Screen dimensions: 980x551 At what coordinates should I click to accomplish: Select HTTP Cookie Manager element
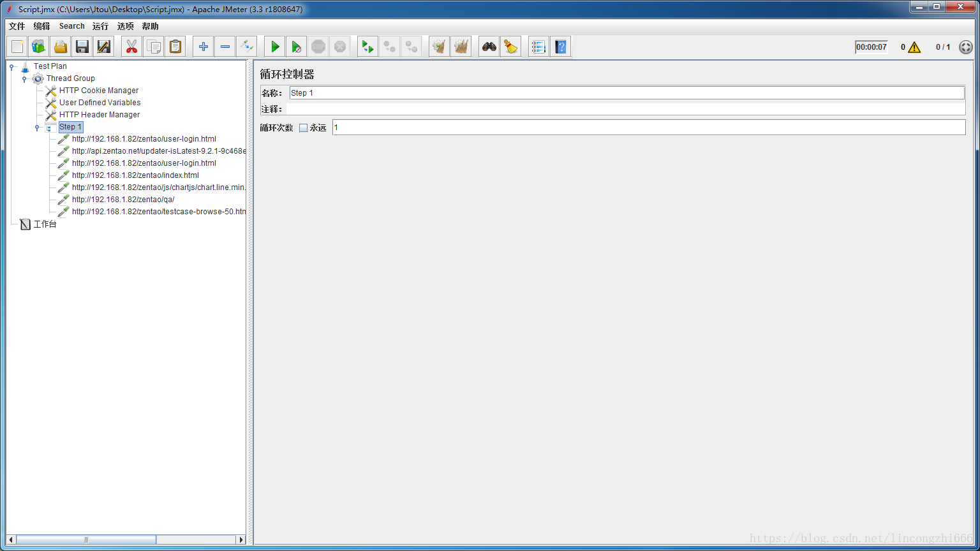tap(99, 91)
